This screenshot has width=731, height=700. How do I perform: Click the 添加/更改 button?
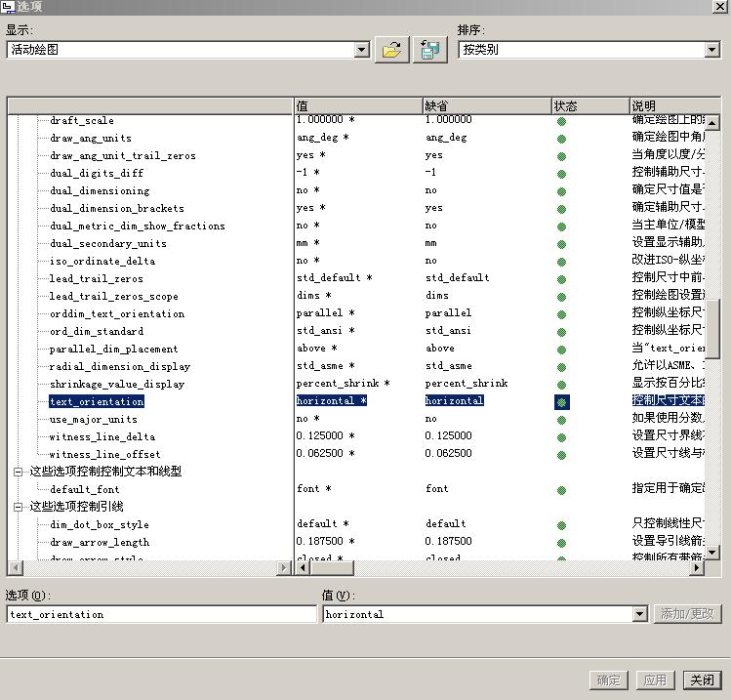[x=687, y=614]
